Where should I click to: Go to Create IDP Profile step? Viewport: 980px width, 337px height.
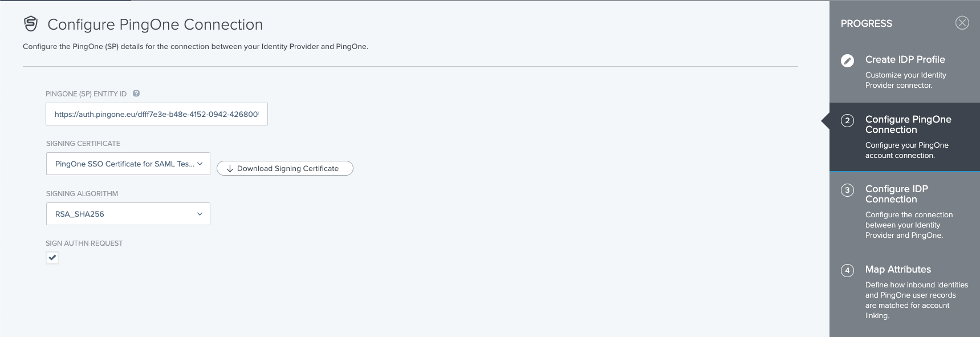coord(905,60)
